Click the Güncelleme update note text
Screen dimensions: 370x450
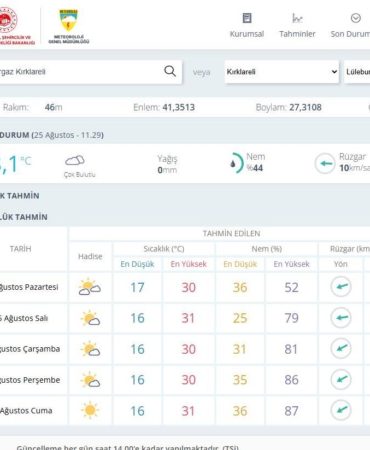click(127, 447)
